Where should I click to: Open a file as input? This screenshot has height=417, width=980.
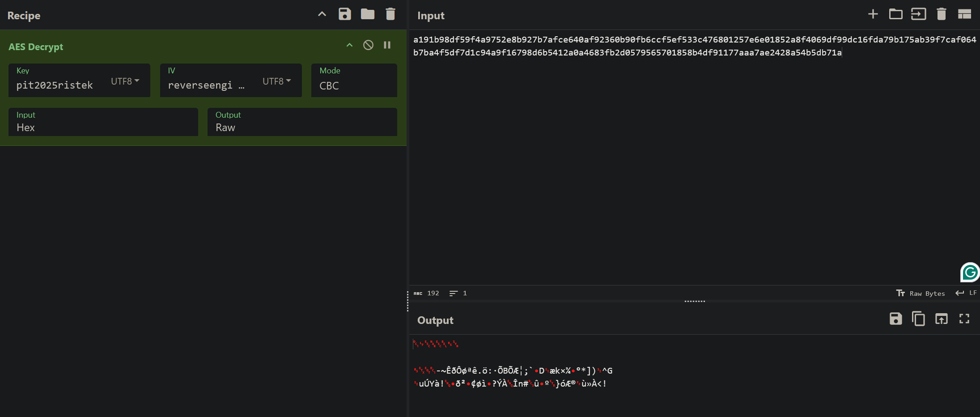point(896,14)
